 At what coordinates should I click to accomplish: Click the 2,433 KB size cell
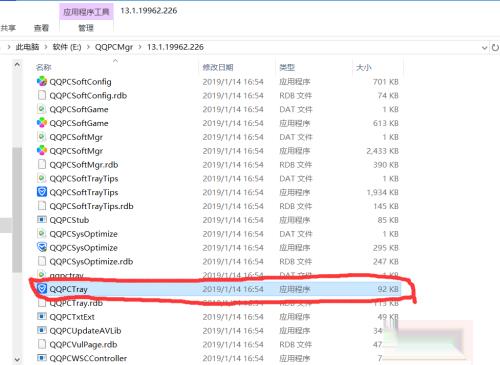click(382, 151)
